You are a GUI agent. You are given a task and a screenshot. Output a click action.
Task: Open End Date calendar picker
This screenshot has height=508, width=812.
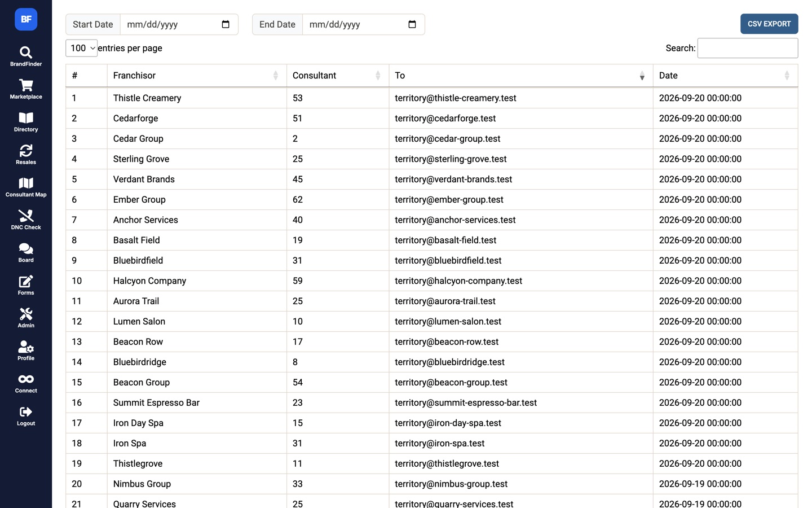coord(412,24)
